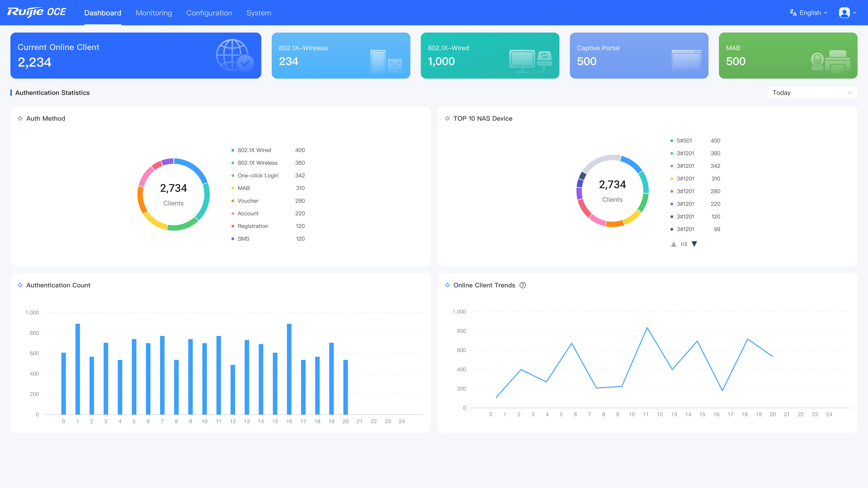Open the 802.1X-Wired card showing 1,000
This screenshot has height=488, width=868.
coord(490,56)
